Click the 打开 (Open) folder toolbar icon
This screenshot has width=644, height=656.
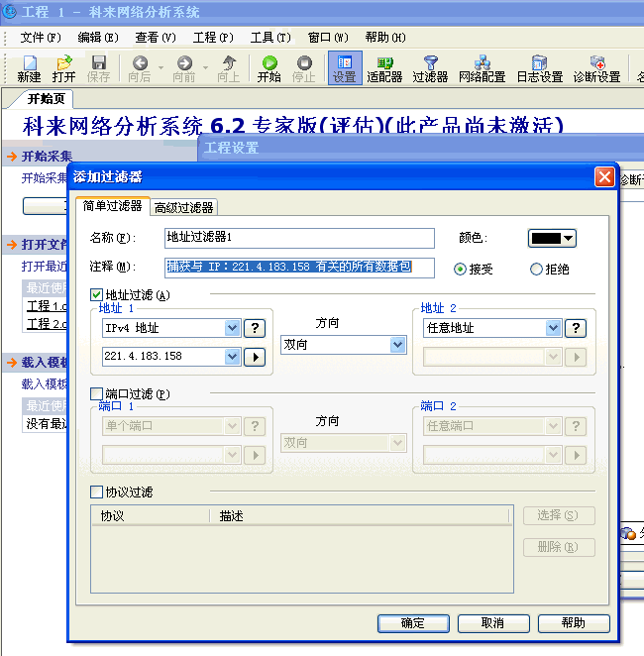(64, 68)
